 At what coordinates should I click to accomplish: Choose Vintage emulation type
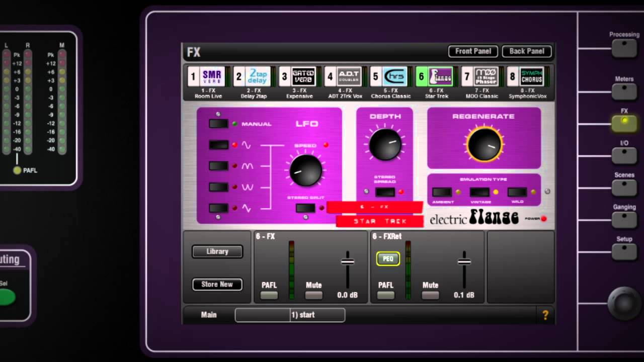pos(479,192)
